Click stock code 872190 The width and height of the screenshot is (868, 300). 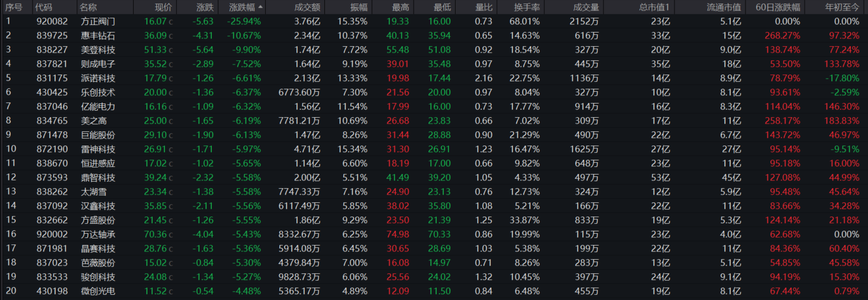coord(52,149)
